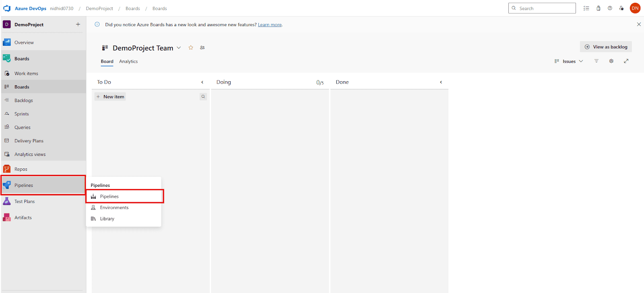Open the Help question mark icon

(x=610, y=8)
